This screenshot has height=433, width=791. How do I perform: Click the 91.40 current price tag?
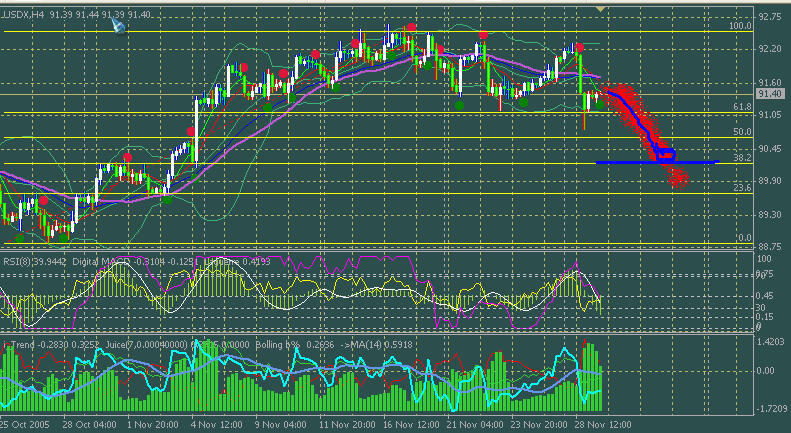(769, 94)
